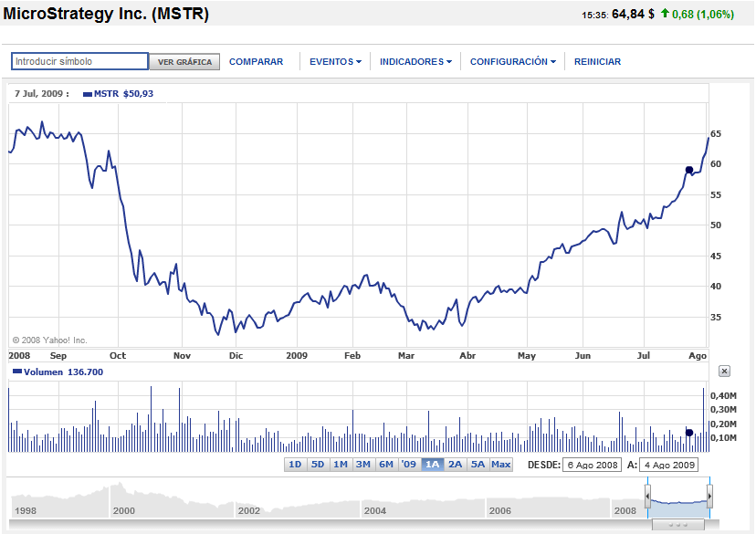Click the right handle of timeline range

(709, 497)
